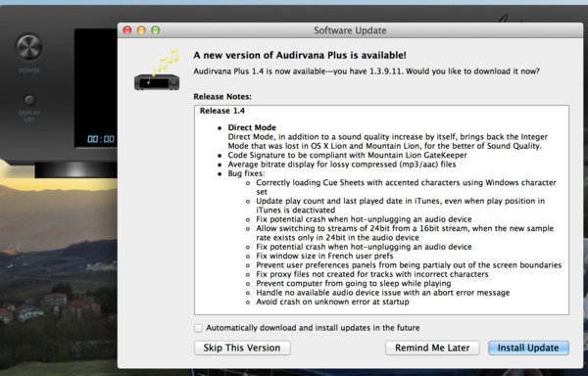Image resolution: width=588 pixels, height=376 pixels.
Task: Click 'Avoid crash on unknown error' note
Action: tap(332, 302)
